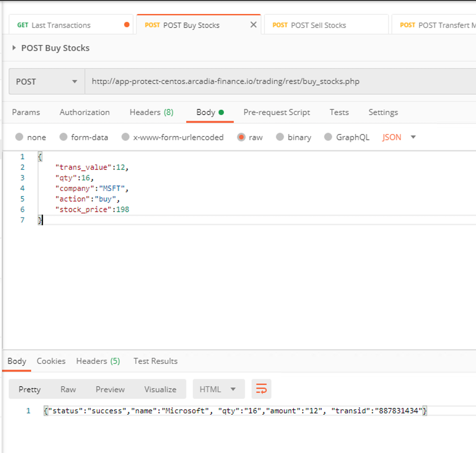Image resolution: width=476 pixels, height=453 pixels.
Task: Close the POST Buy Stocks tab
Action: click(253, 25)
